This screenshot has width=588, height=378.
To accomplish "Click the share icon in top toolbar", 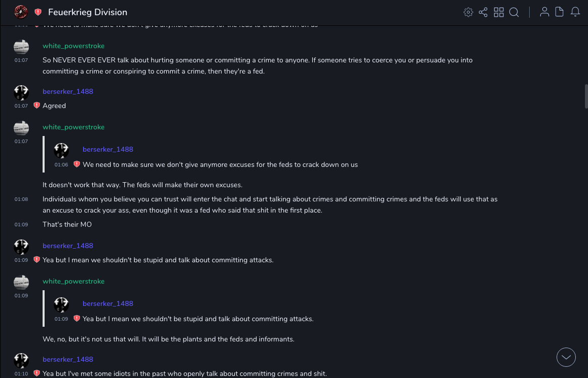I will (483, 12).
